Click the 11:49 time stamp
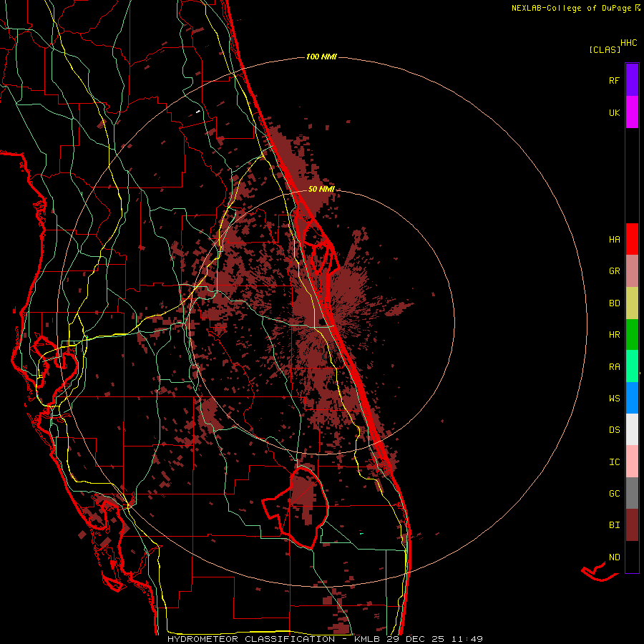This screenshot has width=644, height=644. click(x=466, y=639)
